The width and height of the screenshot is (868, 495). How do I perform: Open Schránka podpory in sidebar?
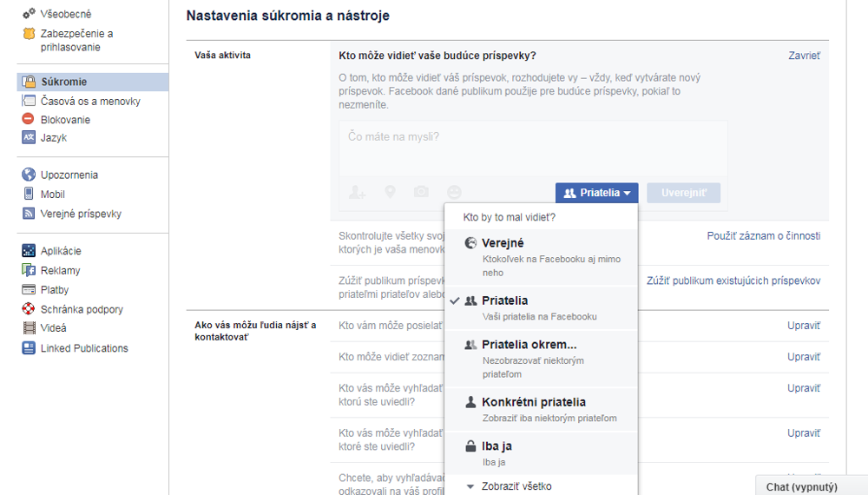click(82, 309)
